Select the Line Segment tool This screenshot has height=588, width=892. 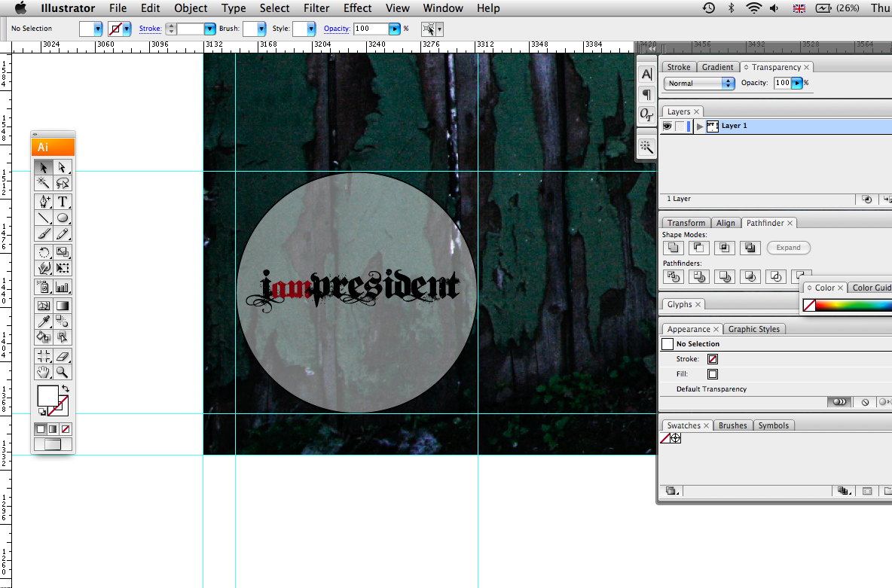43,218
